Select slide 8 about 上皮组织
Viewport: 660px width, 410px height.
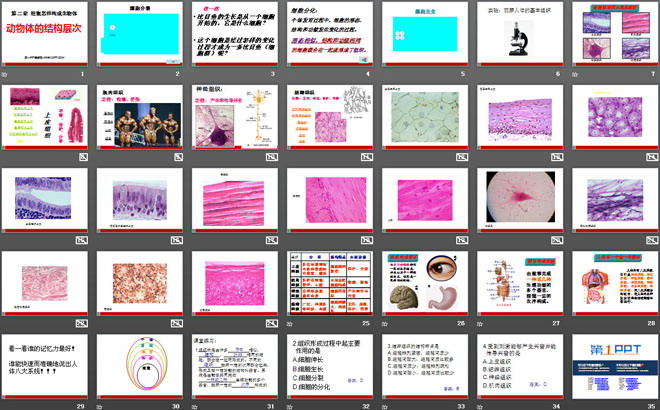pyautogui.click(x=48, y=115)
